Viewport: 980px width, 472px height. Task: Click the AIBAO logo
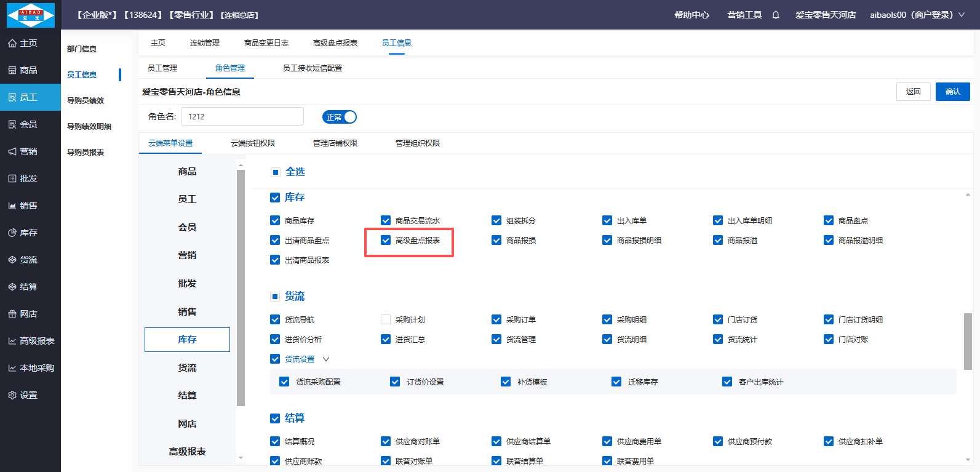(x=31, y=15)
